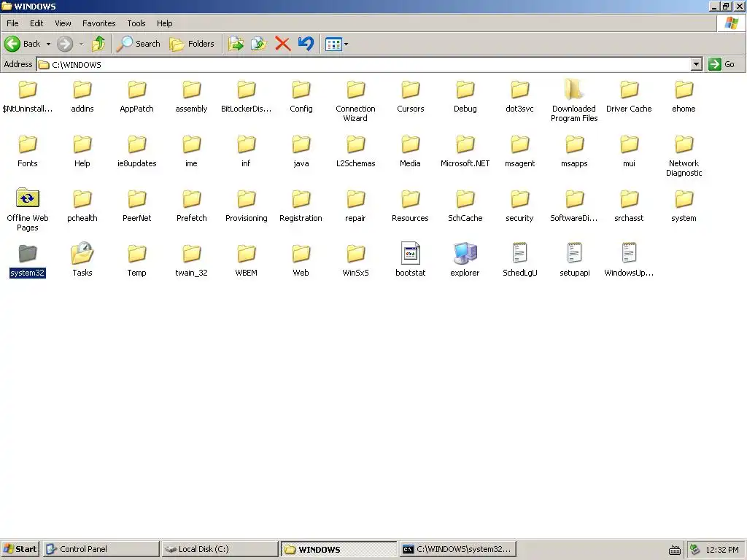
Task: Click the Go button
Action: (721, 64)
